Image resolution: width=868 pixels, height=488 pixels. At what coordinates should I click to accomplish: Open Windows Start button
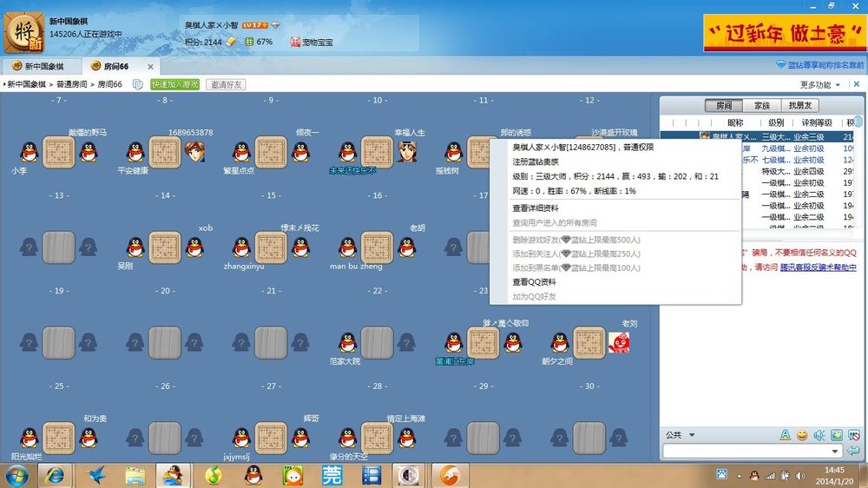point(16,476)
